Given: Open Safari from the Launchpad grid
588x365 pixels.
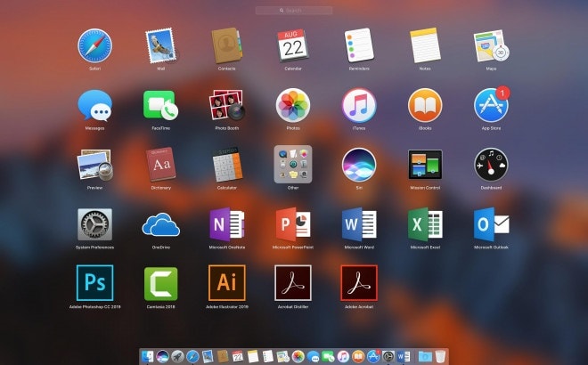Looking at the screenshot, I should point(94,45).
